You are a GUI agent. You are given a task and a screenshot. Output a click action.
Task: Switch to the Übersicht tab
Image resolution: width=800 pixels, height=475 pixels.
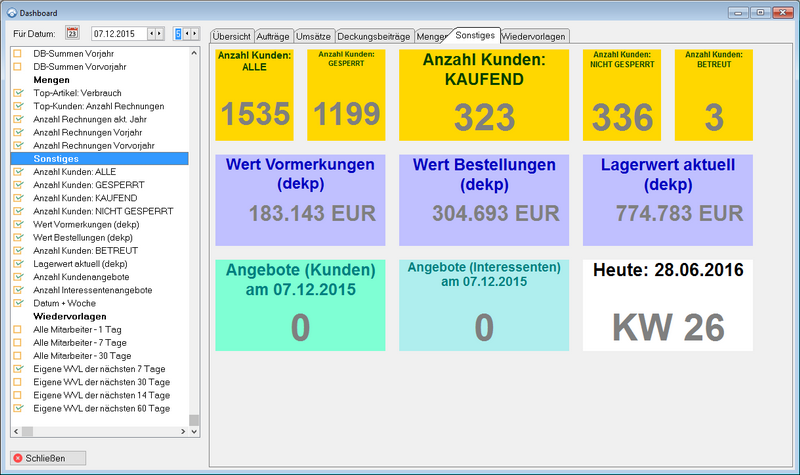pyautogui.click(x=231, y=36)
